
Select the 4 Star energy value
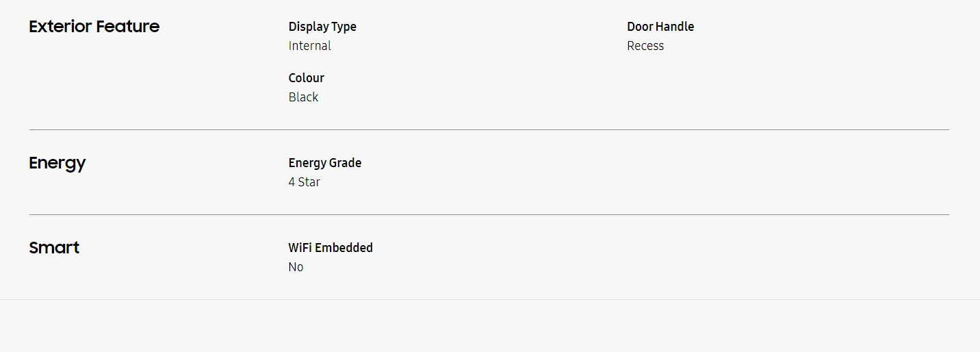pyautogui.click(x=305, y=182)
